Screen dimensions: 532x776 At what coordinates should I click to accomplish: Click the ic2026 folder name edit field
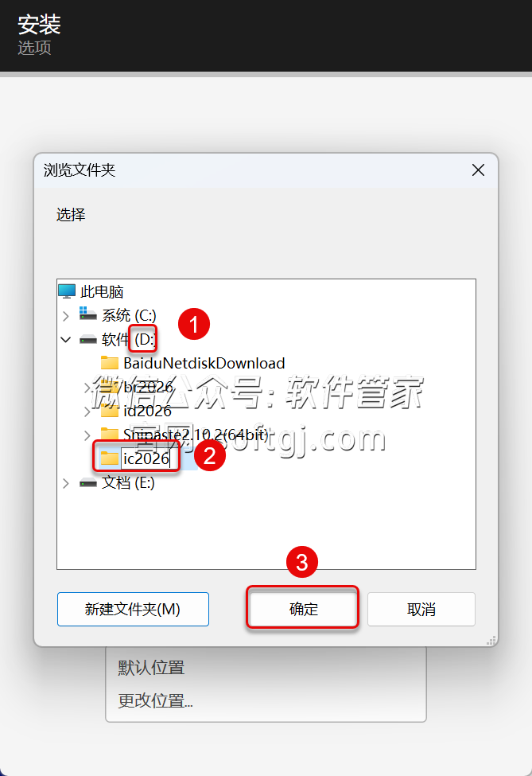(146, 458)
